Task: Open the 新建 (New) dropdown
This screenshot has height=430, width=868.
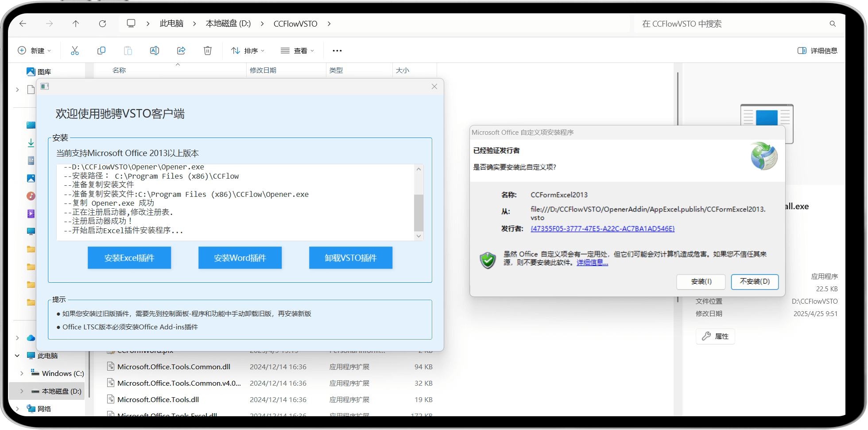Action: [35, 51]
